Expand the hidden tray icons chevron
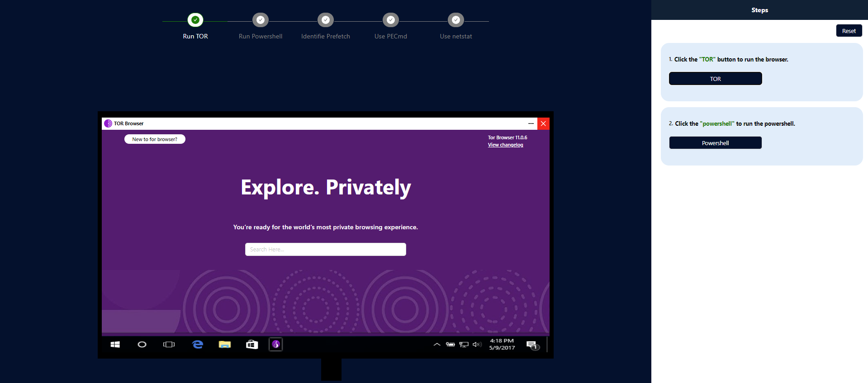This screenshot has width=868, height=383. [437, 345]
